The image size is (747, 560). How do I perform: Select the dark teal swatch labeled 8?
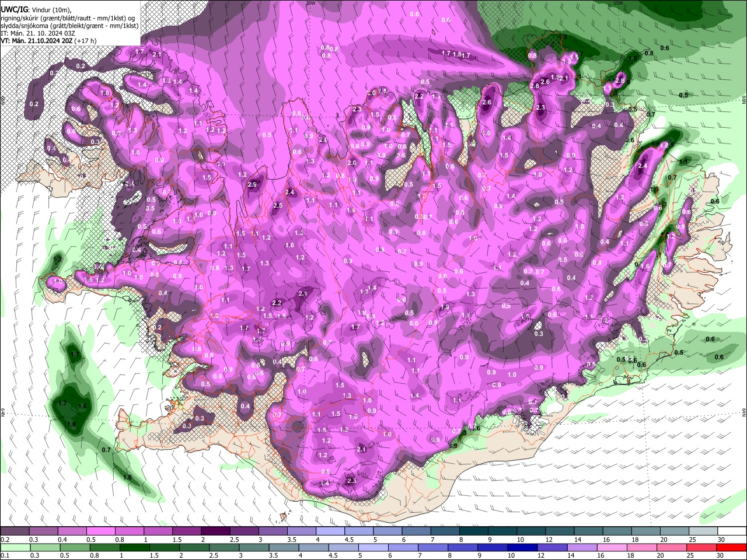click(473, 531)
